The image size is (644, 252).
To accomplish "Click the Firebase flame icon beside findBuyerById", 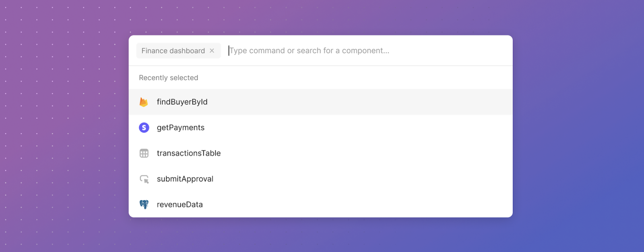I will (x=144, y=102).
